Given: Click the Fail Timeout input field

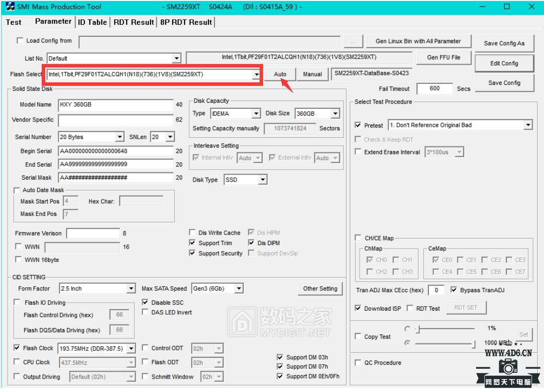Looking at the screenshot, I should [435, 89].
